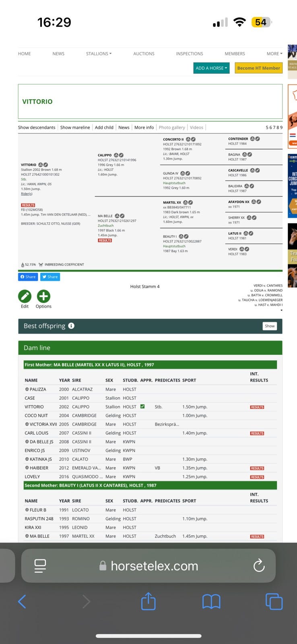
Task: Click the pencil icon beside MARTEL XX in pedigree
Action: pyautogui.click(x=191, y=202)
